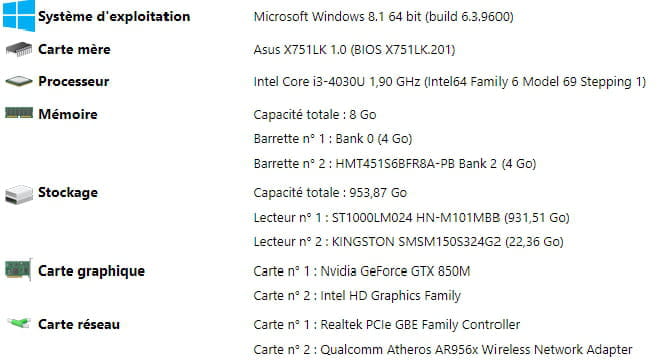Select the Processeur heading
Image resolution: width=664 pixels, height=363 pixels.
coord(74,81)
